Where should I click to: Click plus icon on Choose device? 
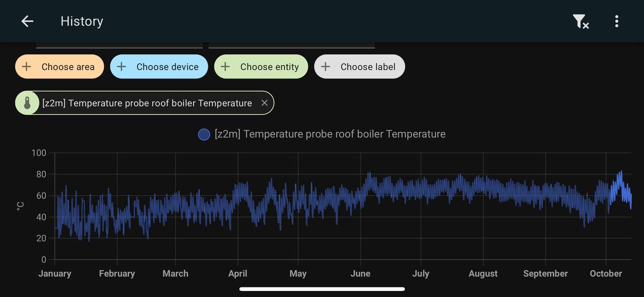(121, 67)
